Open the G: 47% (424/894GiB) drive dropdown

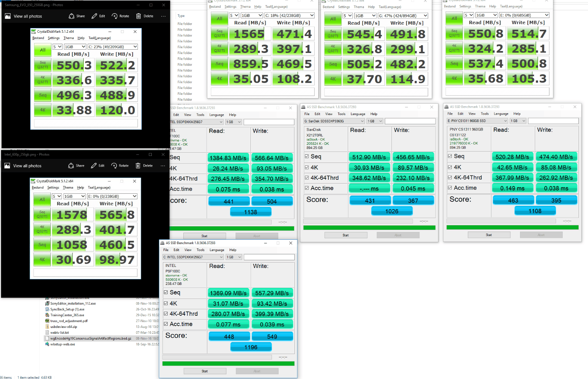pos(403,16)
